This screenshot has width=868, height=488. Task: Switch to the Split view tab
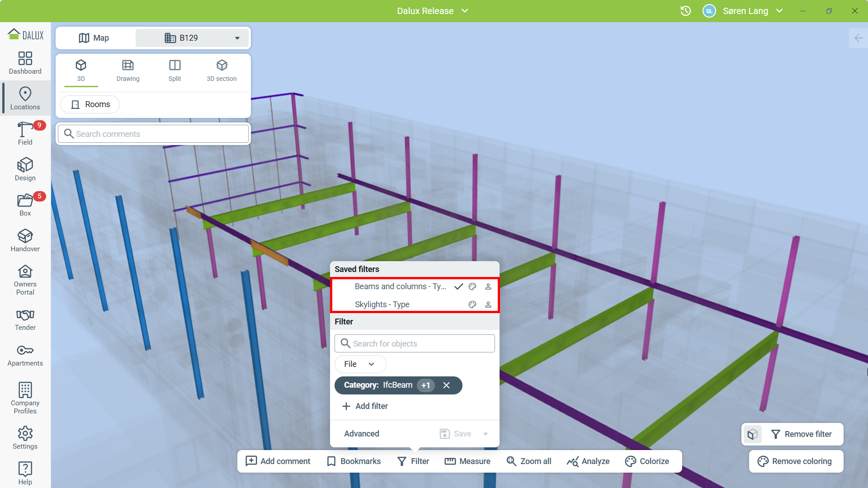(x=175, y=71)
